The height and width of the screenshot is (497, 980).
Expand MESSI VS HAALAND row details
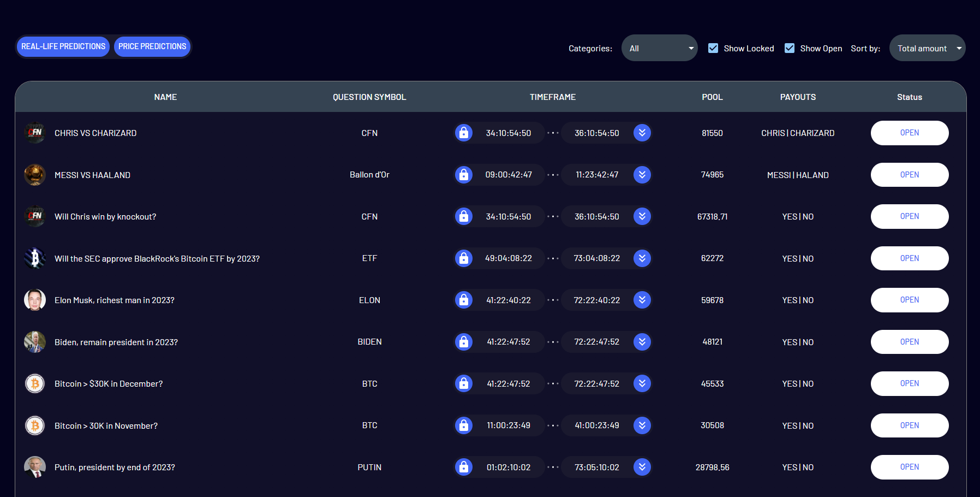[642, 175]
